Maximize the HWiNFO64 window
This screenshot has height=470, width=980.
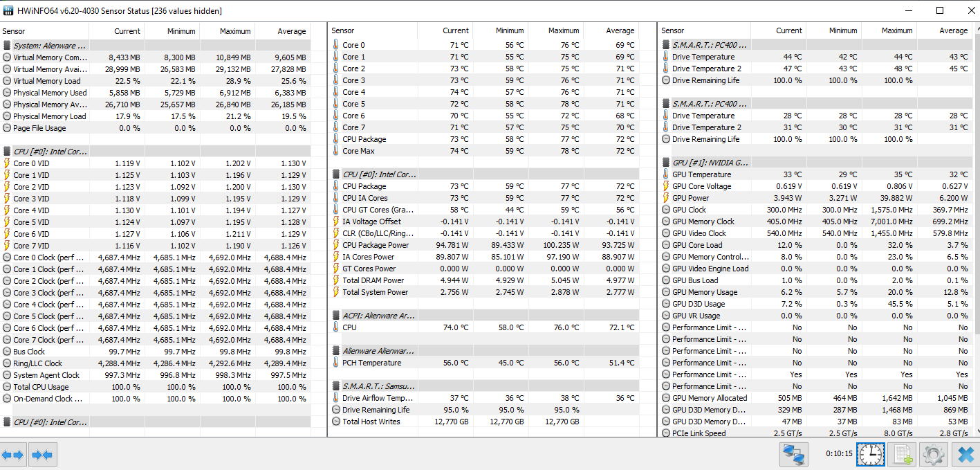tap(940, 10)
